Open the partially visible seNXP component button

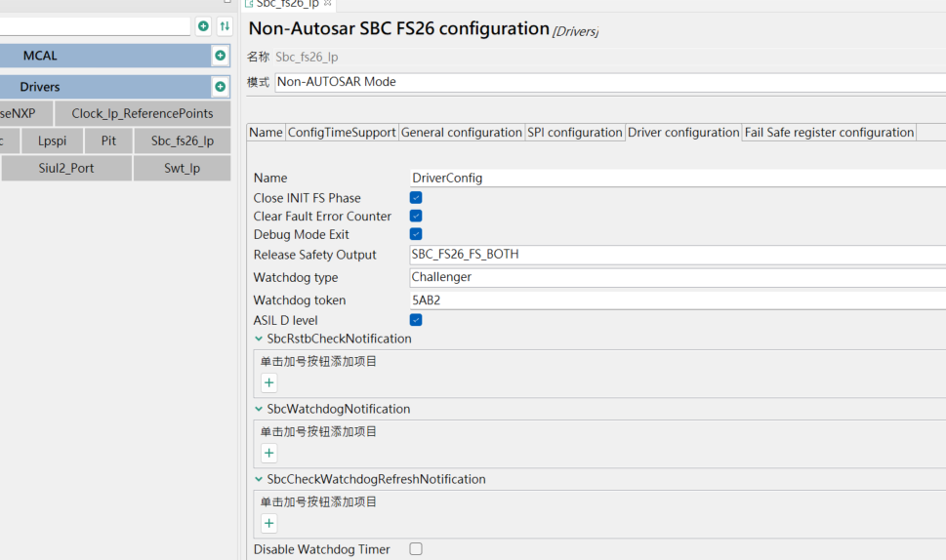26,113
